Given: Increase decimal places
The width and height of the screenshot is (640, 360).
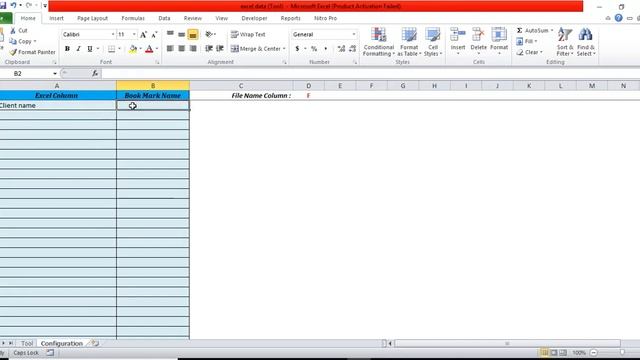Looking at the screenshot, I should tap(341, 49).
